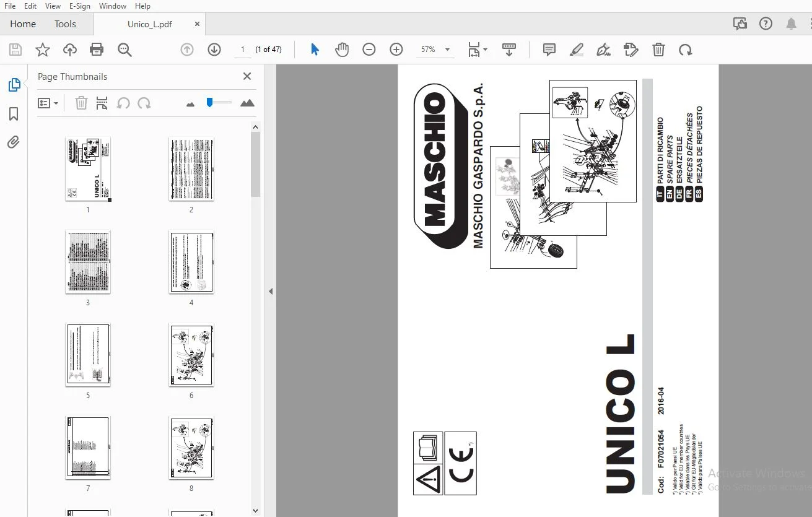Open the Edit menu
The image size is (812, 517).
(x=30, y=6)
